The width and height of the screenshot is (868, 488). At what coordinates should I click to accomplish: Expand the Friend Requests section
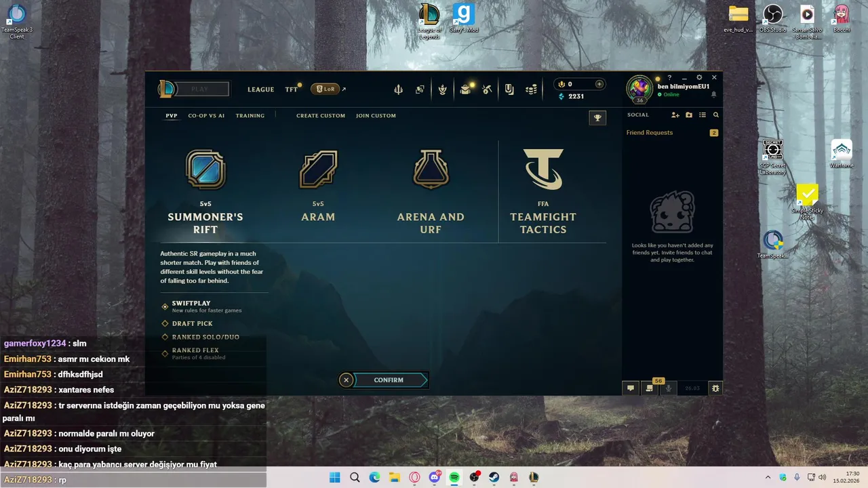pos(672,133)
